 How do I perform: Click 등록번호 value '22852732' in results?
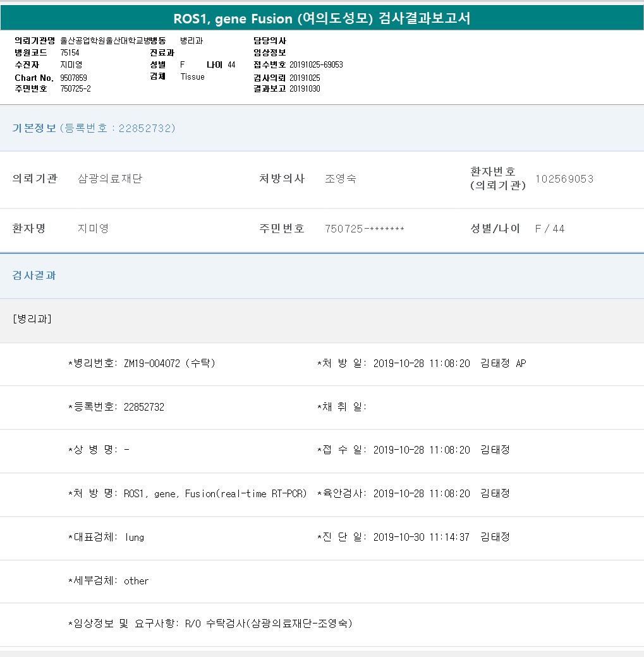tap(144, 407)
